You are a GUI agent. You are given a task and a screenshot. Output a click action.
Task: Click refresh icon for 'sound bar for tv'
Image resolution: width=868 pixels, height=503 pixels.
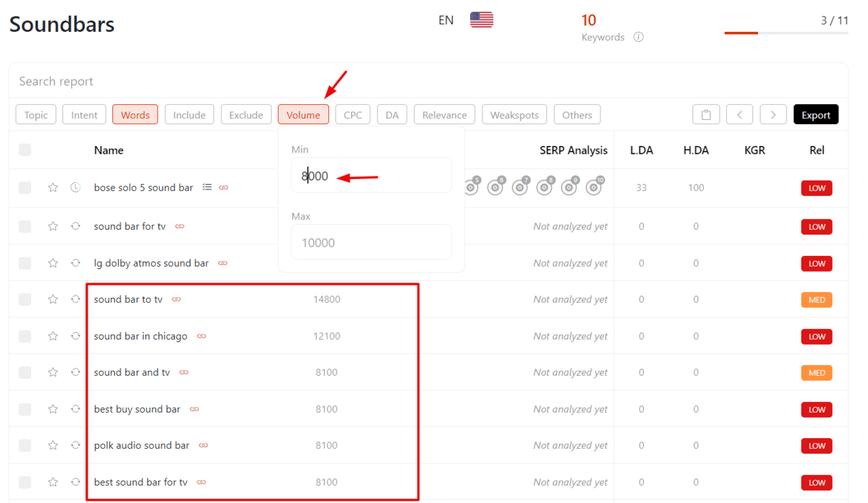pos(75,226)
